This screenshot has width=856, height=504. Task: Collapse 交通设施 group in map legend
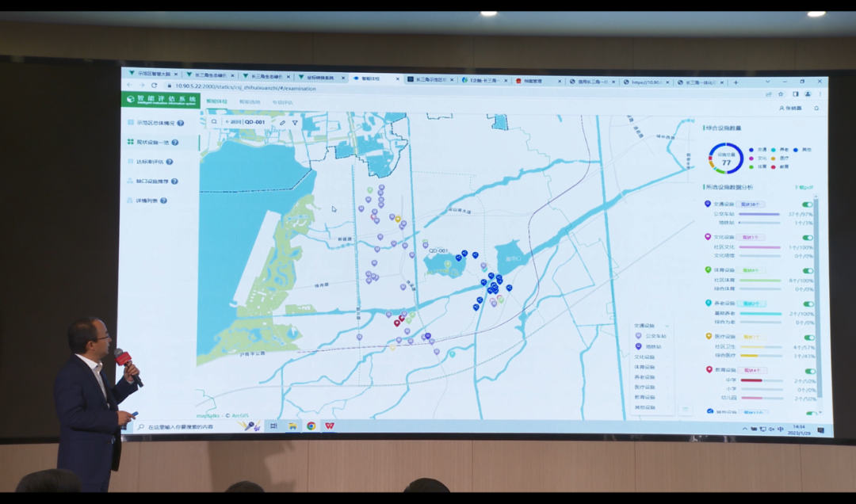[x=667, y=326]
